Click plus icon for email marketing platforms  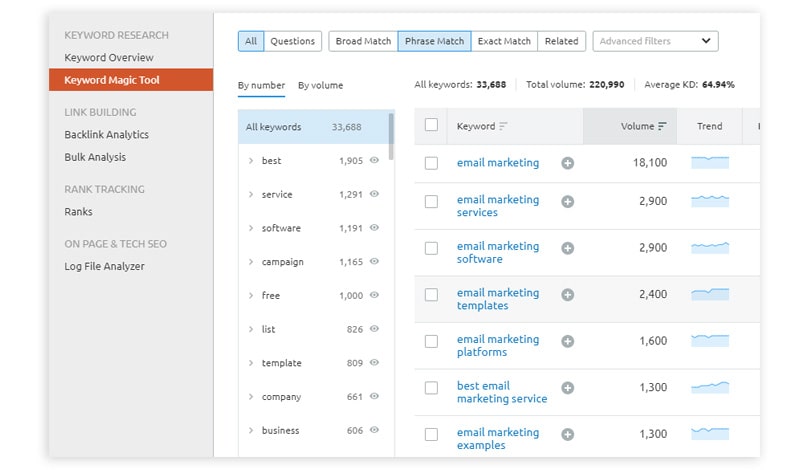568,341
